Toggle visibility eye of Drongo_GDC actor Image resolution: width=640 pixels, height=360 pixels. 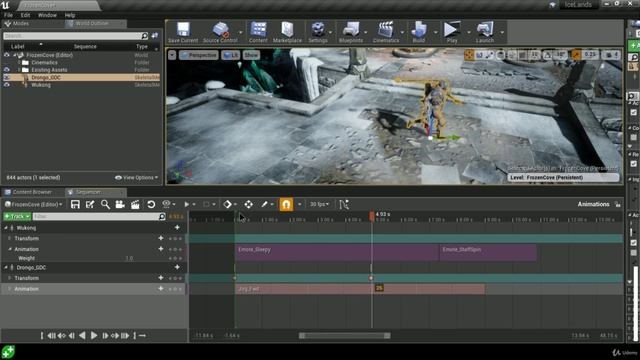[7, 77]
